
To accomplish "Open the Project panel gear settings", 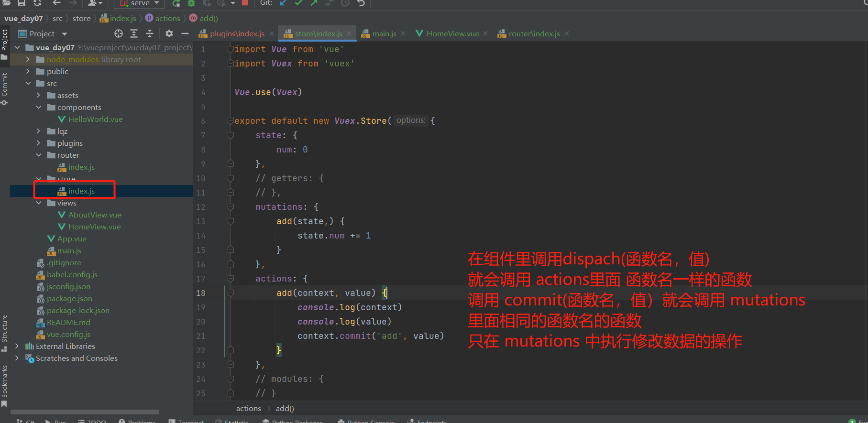I will coord(169,33).
